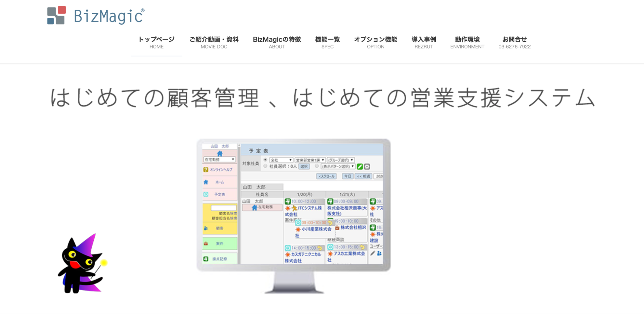Open the グループ選択 dropdown
Viewport: 644px width, 314px height.
click(x=341, y=160)
